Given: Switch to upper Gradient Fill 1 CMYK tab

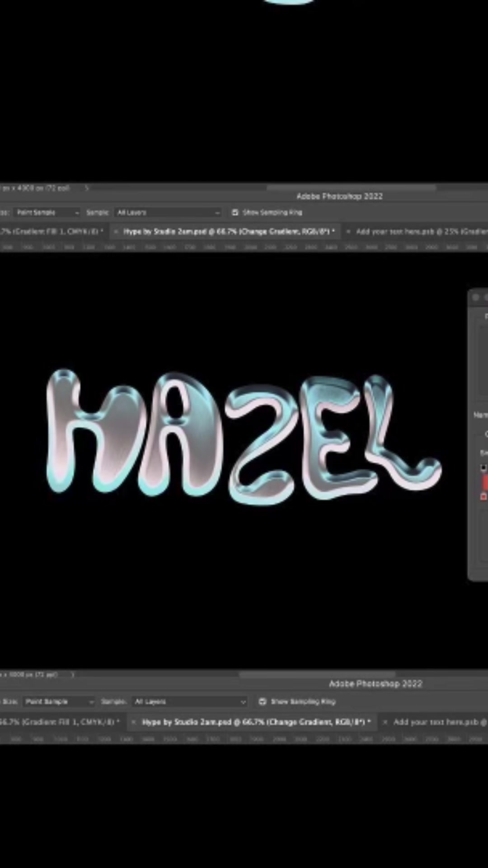Looking at the screenshot, I should [x=52, y=231].
